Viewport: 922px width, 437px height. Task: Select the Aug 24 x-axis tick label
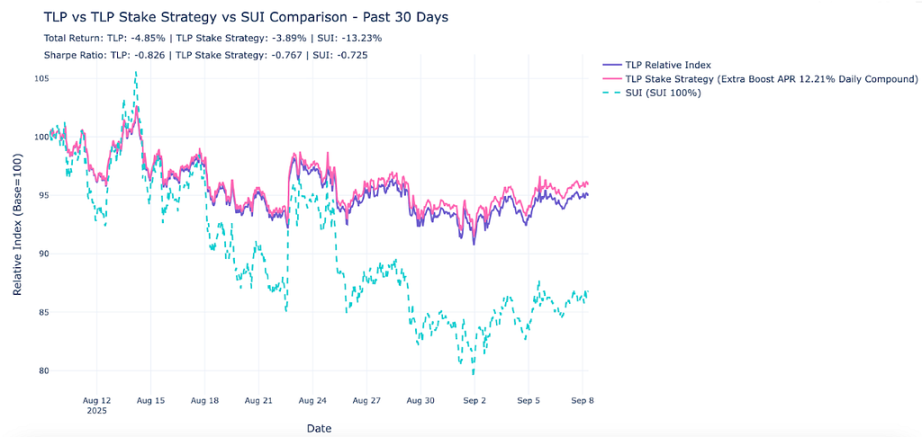click(313, 400)
